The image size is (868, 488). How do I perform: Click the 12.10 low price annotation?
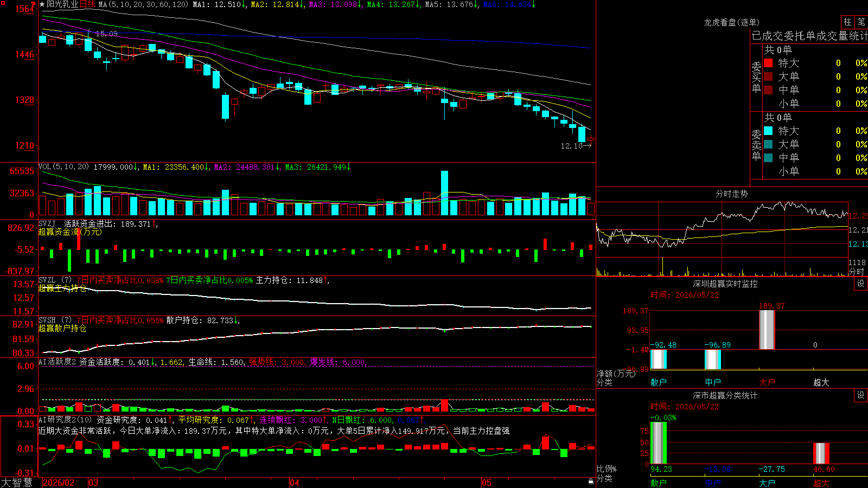click(x=571, y=146)
